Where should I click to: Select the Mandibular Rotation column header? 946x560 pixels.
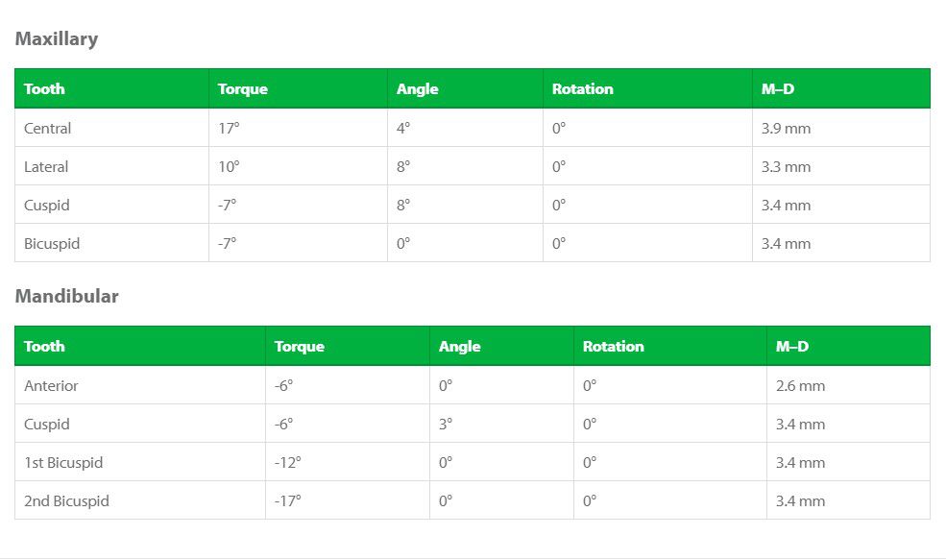[613, 347]
